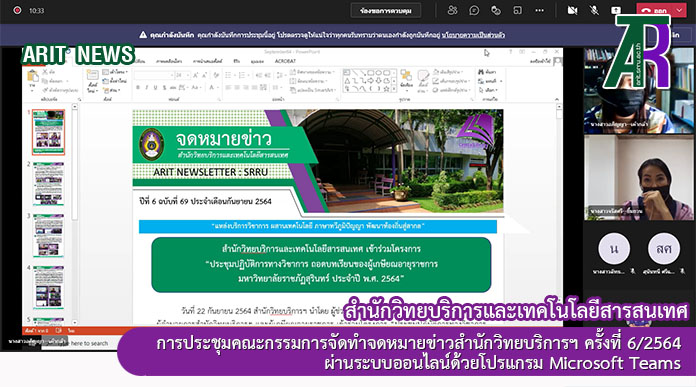The height and width of the screenshot is (387, 696).
Task: Open Quick Styles gallery
Action: point(423,81)
